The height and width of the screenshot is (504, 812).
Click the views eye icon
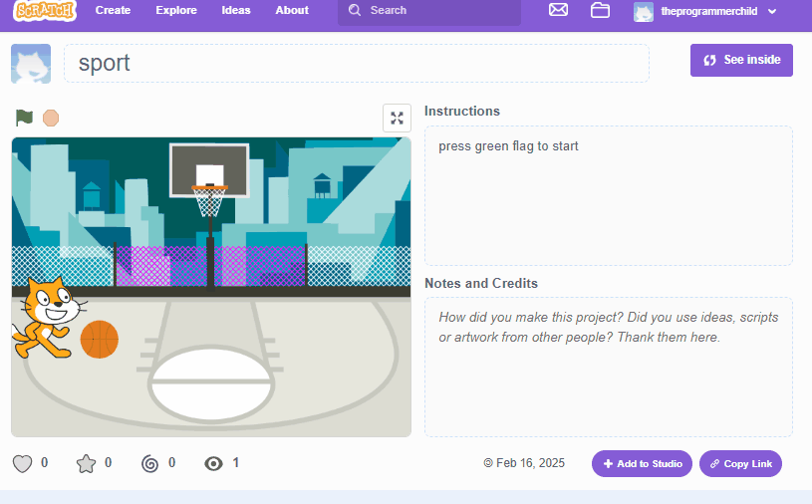(x=213, y=463)
